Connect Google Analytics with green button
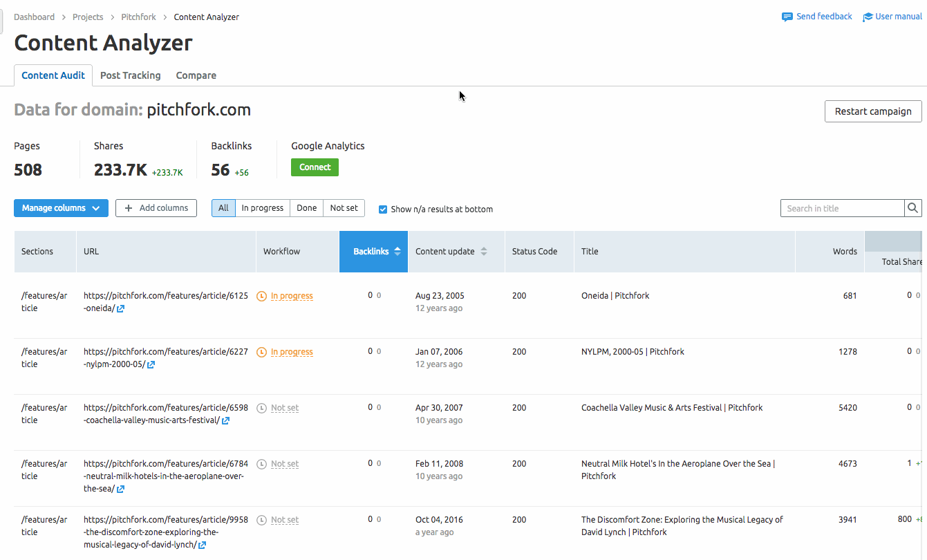 pyautogui.click(x=315, y=167)
